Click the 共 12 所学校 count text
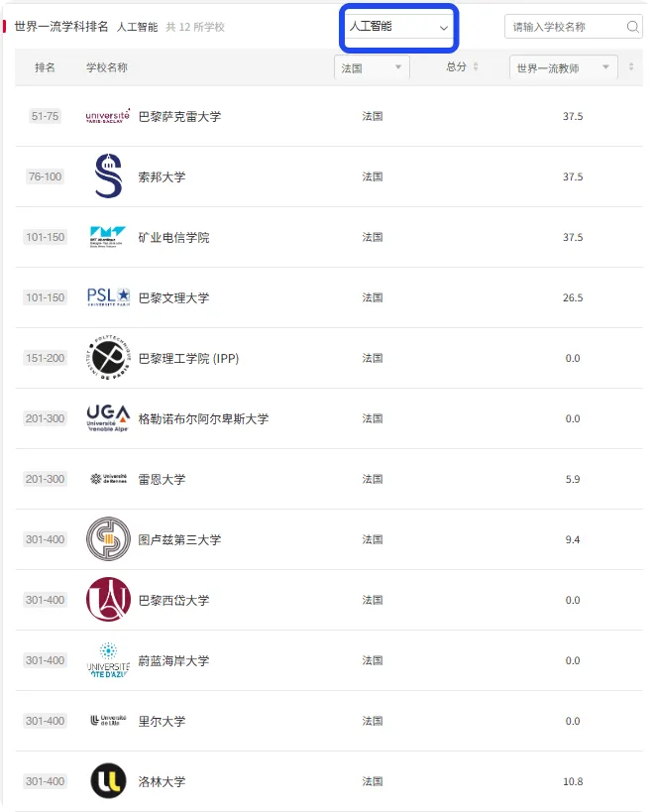This screenshot has height=812, width=653. (195, 27)
